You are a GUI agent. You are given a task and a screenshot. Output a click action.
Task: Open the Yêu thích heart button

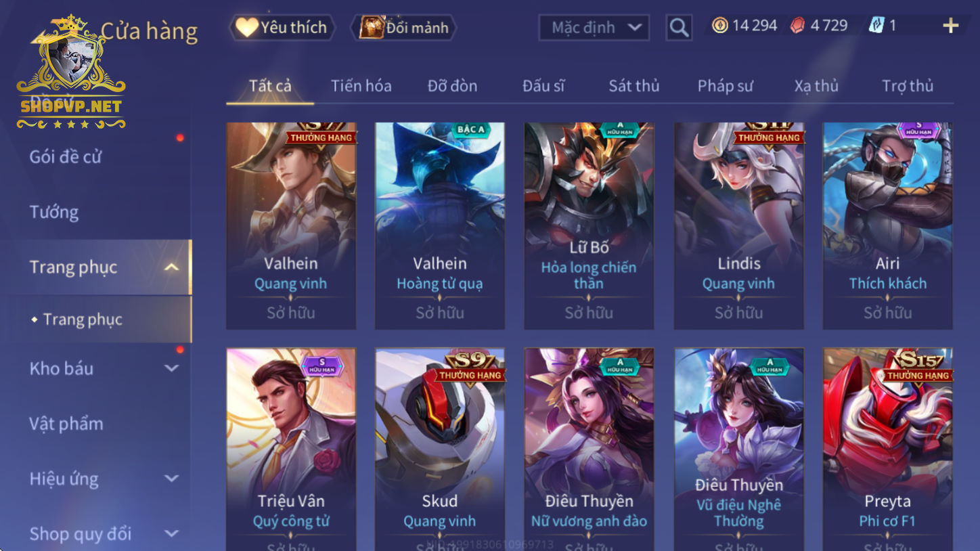point(282,28)
